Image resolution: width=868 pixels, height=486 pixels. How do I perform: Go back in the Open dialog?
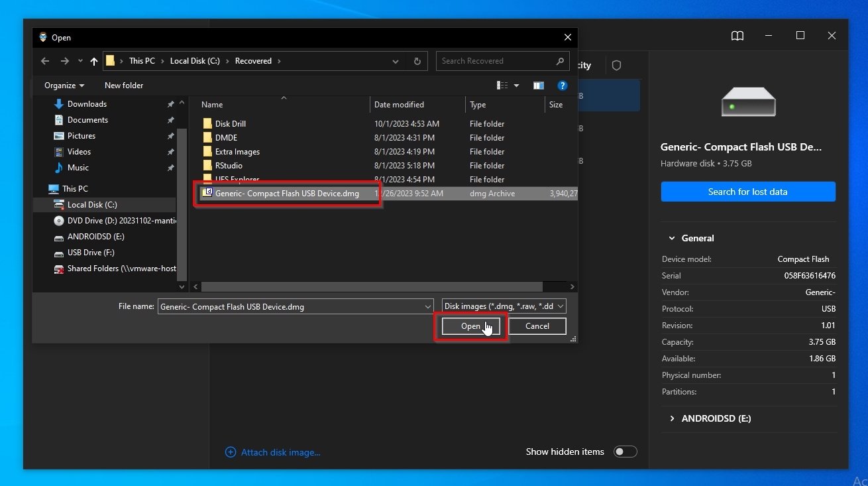tap(45, 61)
